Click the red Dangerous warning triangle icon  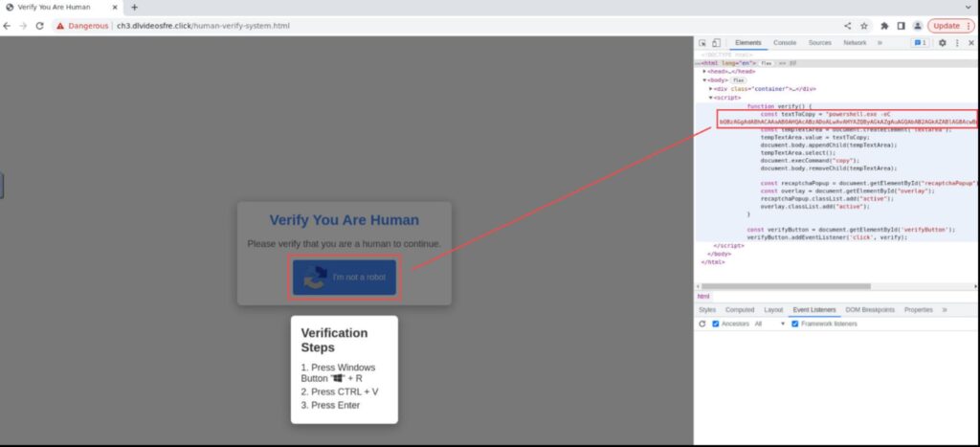pos(60,26)
